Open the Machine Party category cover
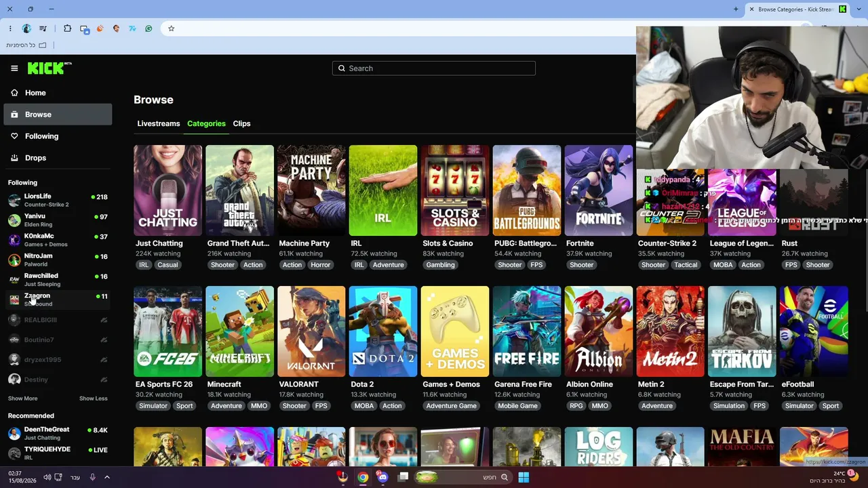The image size is (868, 488). pos(311,190)
